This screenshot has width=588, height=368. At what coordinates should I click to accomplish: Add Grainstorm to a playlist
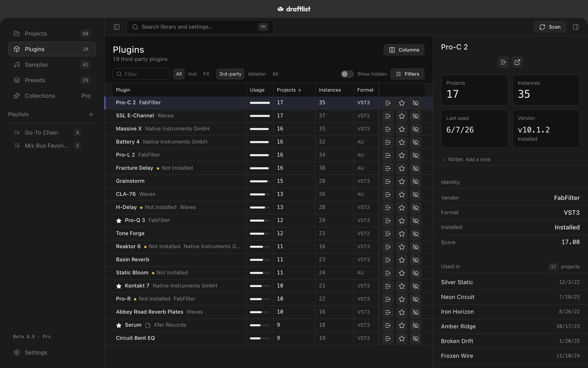pyautogui.click(x=388, y=182)
